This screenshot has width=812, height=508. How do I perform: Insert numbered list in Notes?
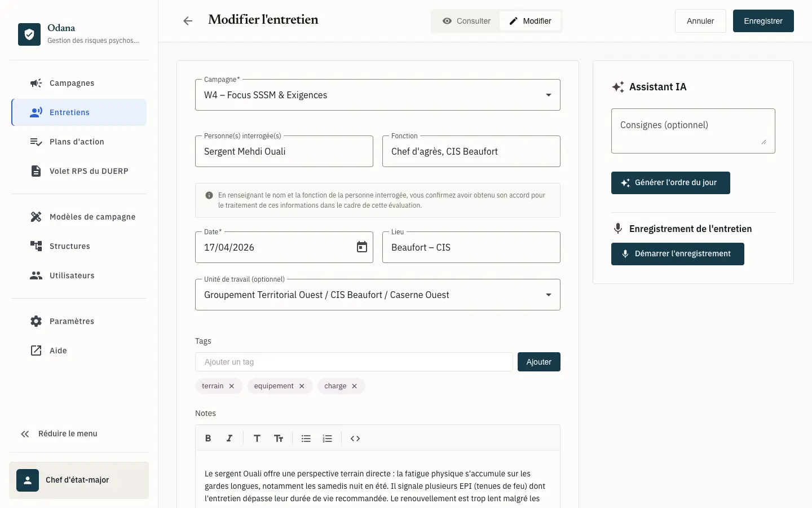tap(328, 439)
